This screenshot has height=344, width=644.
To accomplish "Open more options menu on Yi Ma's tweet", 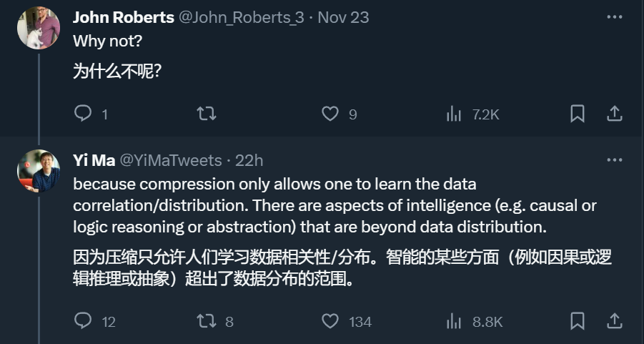I will tap(615, 160).
